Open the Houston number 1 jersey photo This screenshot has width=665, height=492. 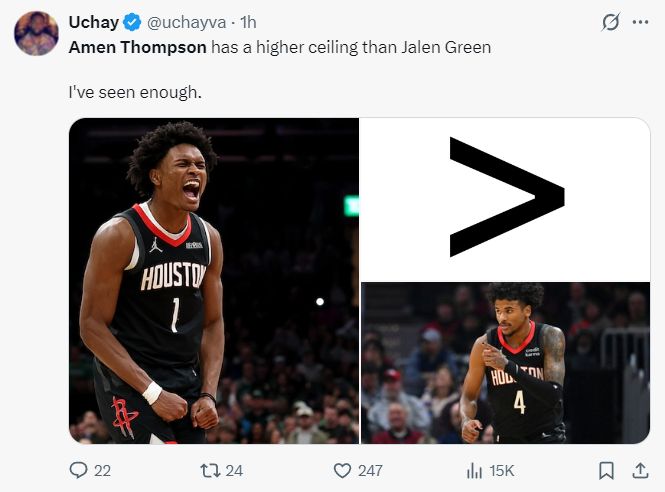[213, 280]
